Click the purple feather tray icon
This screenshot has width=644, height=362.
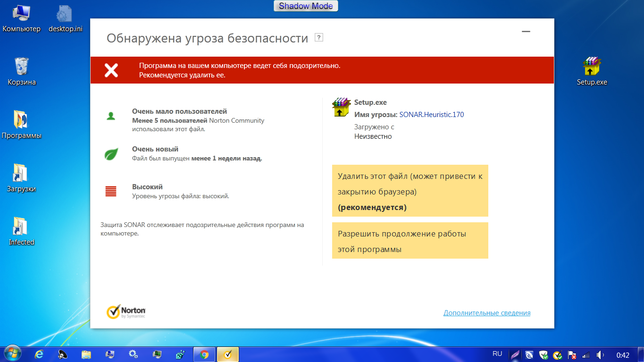click(x=516, y=355)
